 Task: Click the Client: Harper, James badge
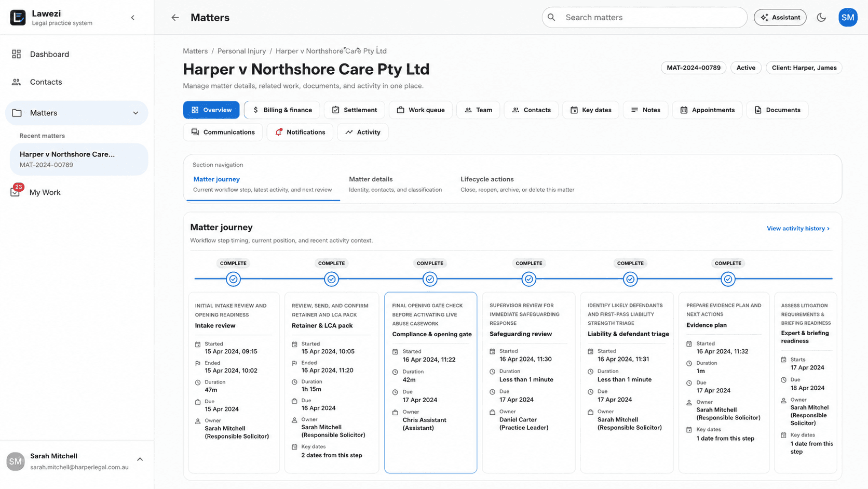pyautogui.click(x=804, y=68)
